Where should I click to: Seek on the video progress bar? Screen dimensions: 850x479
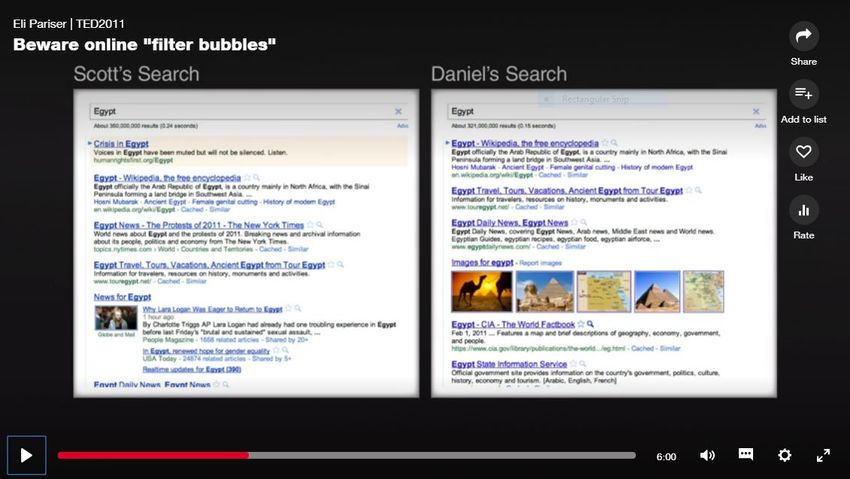(346, 456)
